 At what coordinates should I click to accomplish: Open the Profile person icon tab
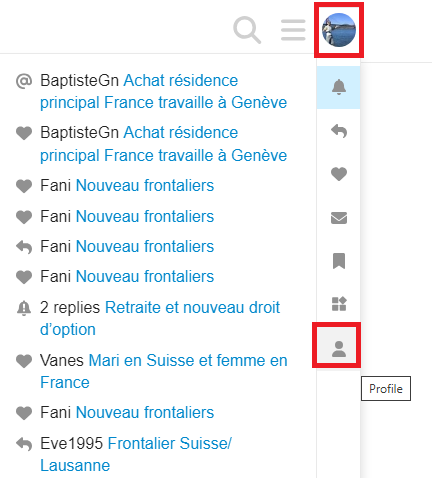(x=339, y=349)
